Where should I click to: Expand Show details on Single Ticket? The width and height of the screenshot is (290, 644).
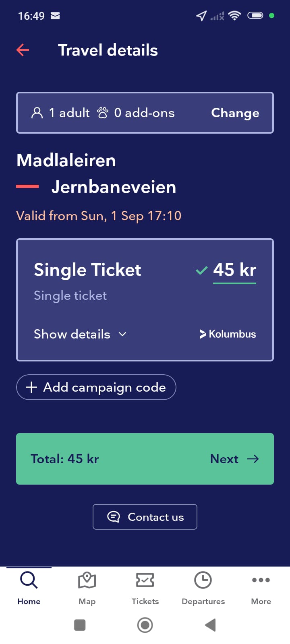pos(72,334)
